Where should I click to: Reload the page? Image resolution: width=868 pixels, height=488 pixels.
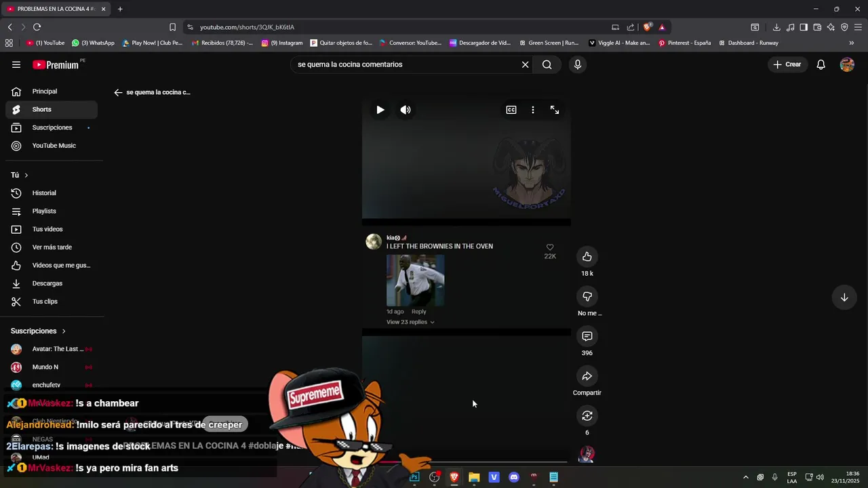point(37,27)
